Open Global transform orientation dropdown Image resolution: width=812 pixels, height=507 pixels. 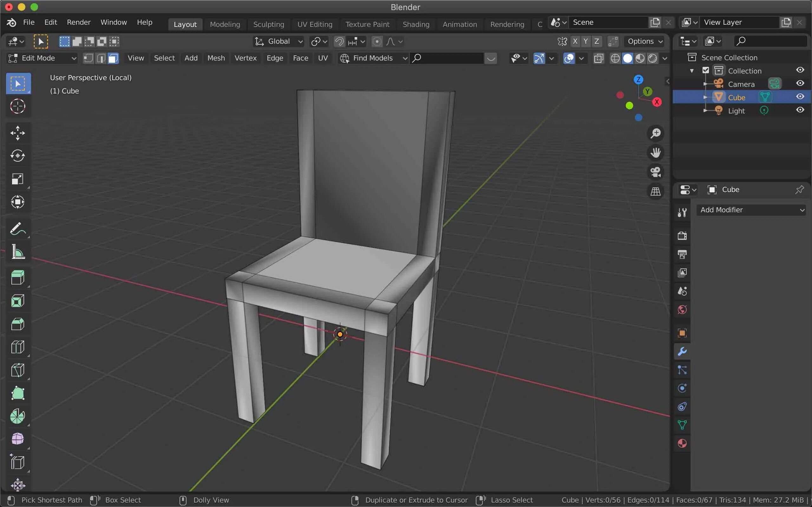pos(278,42)
